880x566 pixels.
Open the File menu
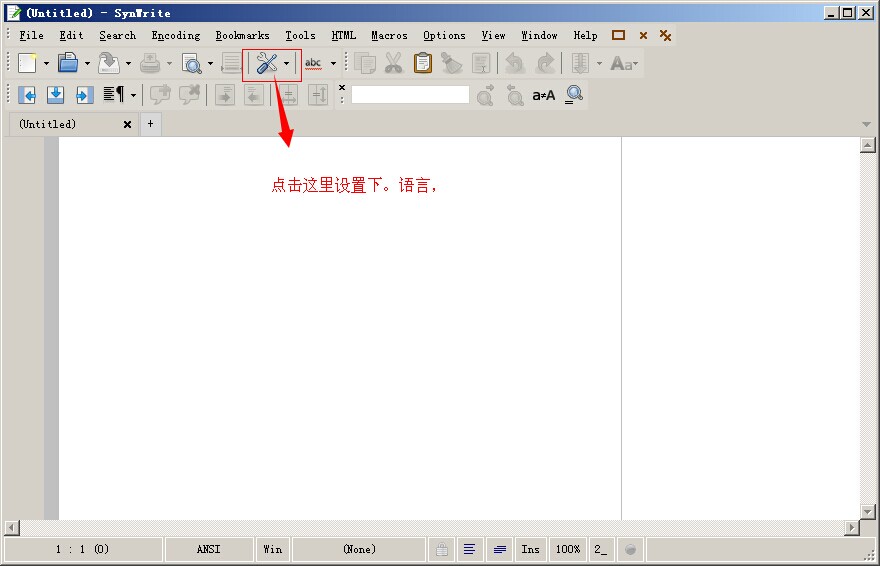31,35
